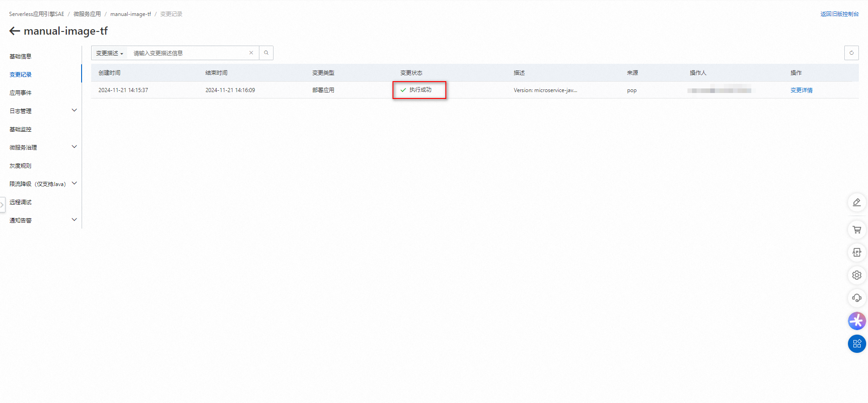Go back using the arrow beside manual-image-tf

(x=15, y=31)
